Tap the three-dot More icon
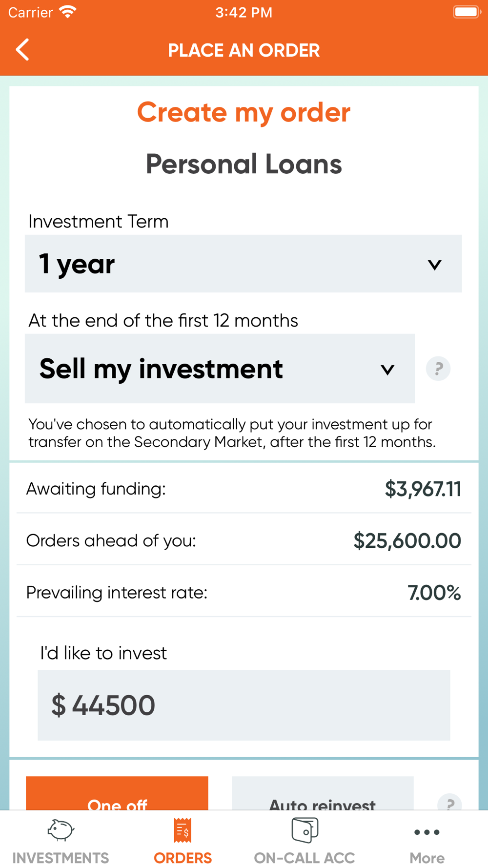The width and height of the screenshot is (488, 868). [x=427, y=832]
